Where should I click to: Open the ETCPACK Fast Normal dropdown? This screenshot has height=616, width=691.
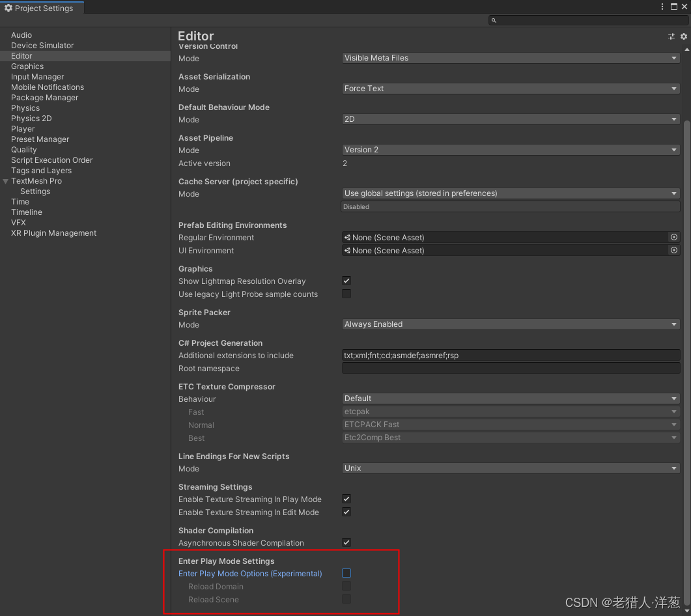tap(511, 425)
